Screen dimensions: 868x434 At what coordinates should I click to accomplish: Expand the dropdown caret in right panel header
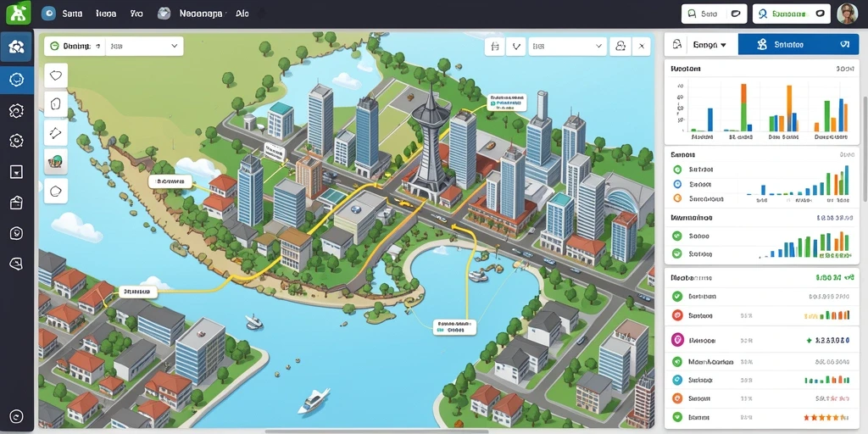pos(723,45)
